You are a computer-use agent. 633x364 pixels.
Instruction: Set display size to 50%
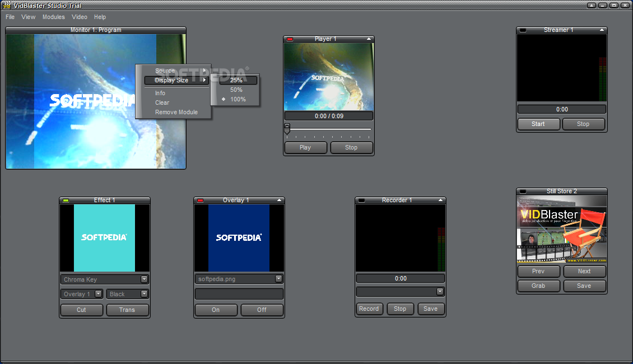click(238, 90)
